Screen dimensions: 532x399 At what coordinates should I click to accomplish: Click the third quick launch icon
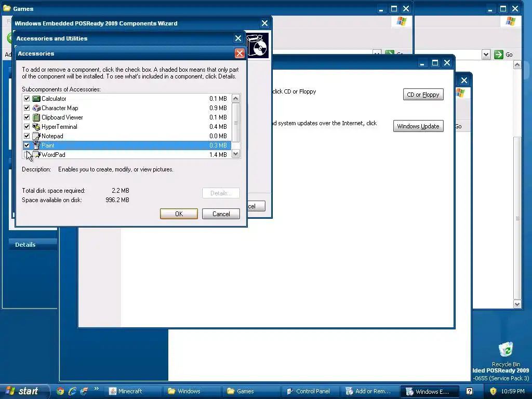point(84,391)
